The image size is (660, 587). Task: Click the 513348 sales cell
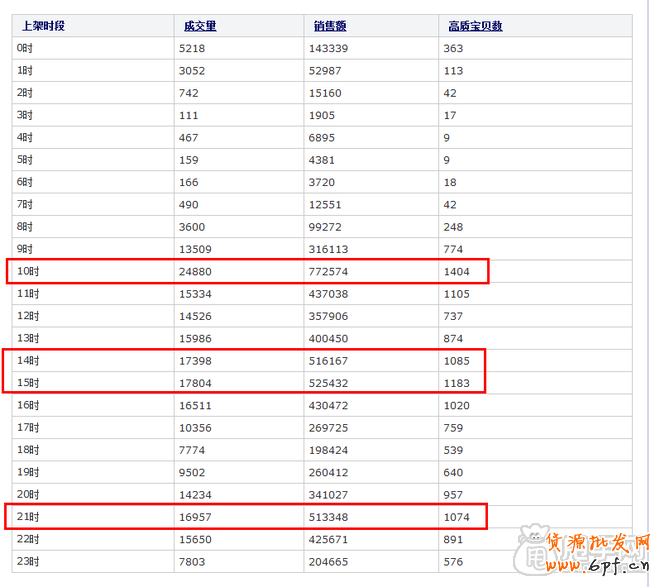coord(332,517)
